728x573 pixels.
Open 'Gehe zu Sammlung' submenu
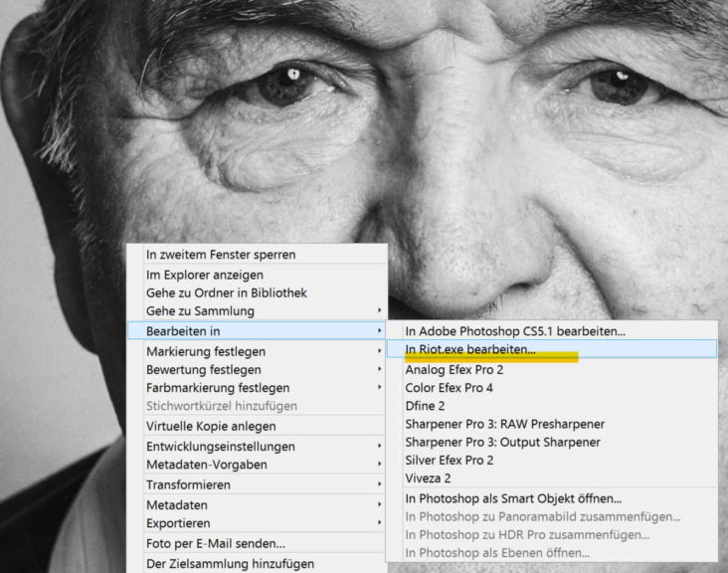(x=257, y=311)
